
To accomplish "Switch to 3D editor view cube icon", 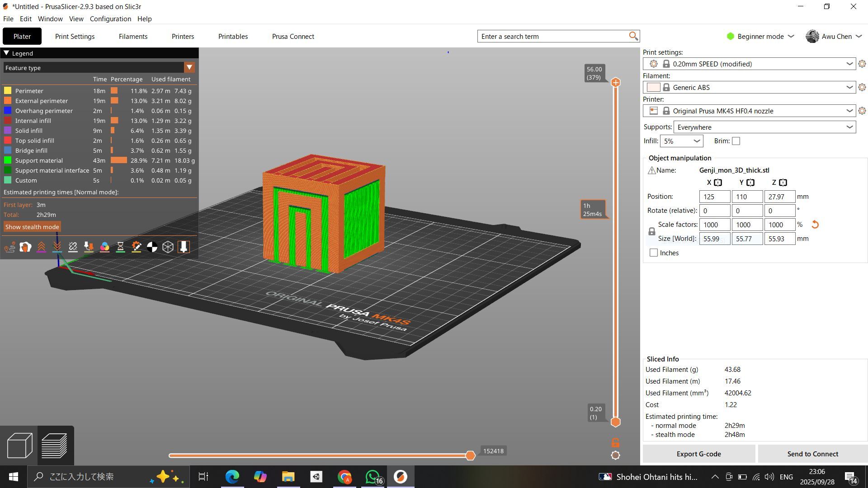I will click(x=19, y=445).
